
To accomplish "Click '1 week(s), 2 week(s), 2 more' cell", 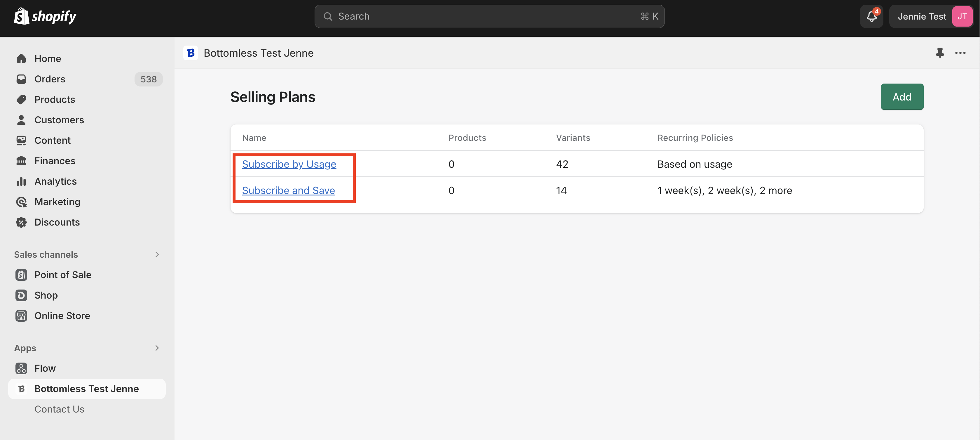I will 724,190.
